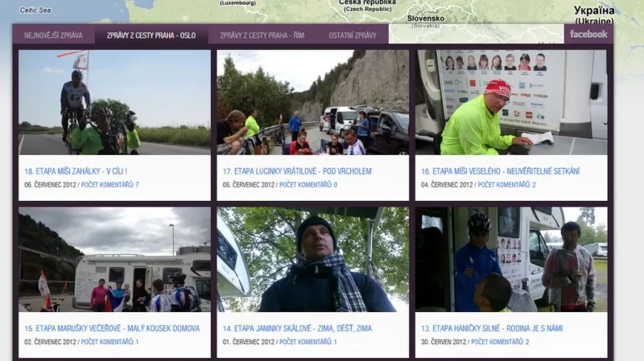The width and height of the screenshot is (644, 361).
Task: Open the Facebook button
Action: (x=588, y=35)
